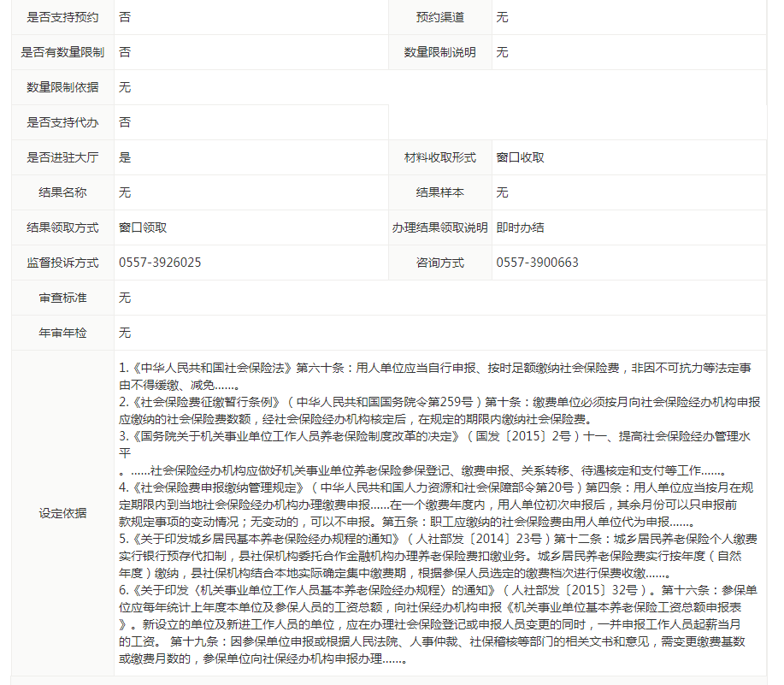
Task: Click the complaint phone number 0557-3926025
Action: click(160, 263)
